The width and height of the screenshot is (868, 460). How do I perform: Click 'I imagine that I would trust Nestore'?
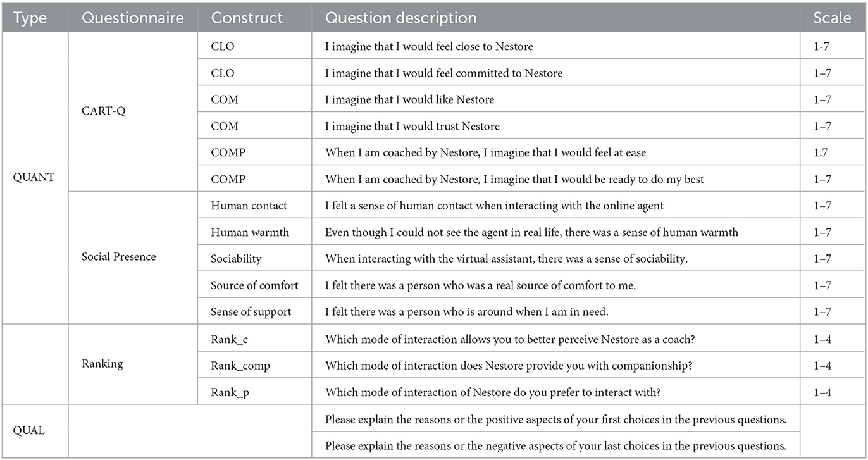412,126
